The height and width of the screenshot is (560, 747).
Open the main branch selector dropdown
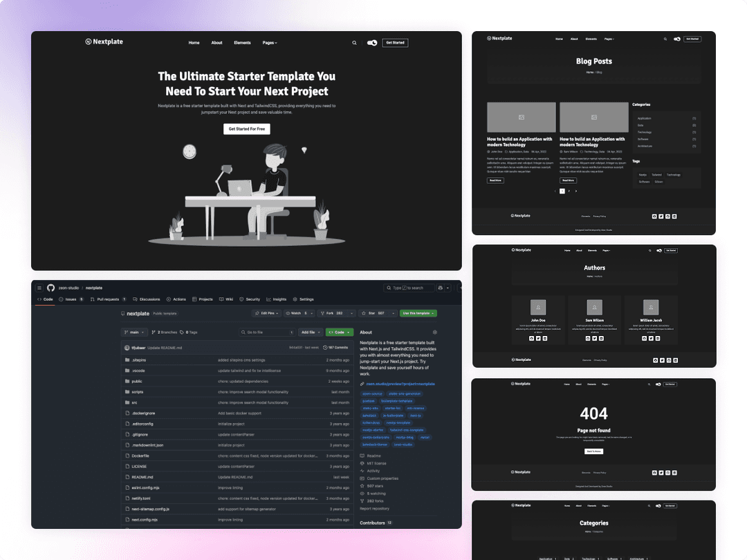pyautogui.click(x=134, y=333)
